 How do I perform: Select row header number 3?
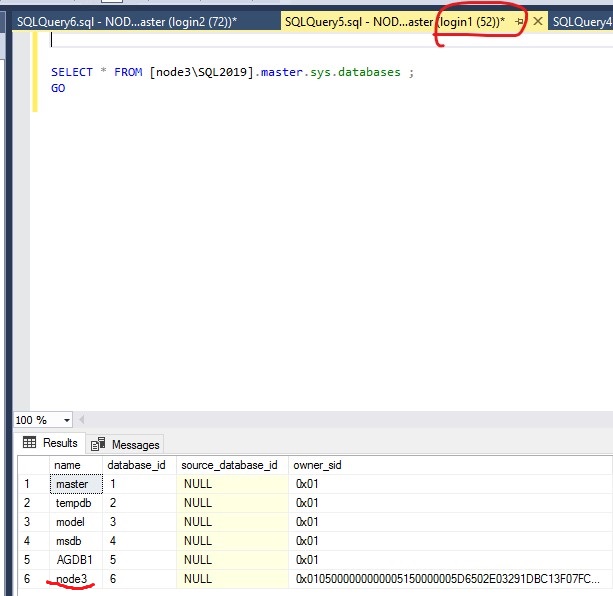tap(34, 522)
